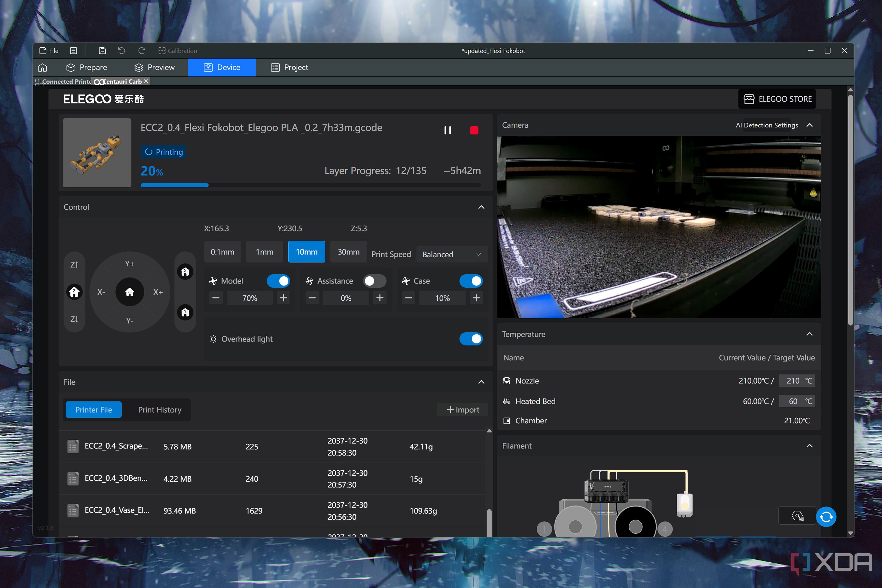882x588 pixels.
Task: Open the Print History tab
Action: [160, 410]
